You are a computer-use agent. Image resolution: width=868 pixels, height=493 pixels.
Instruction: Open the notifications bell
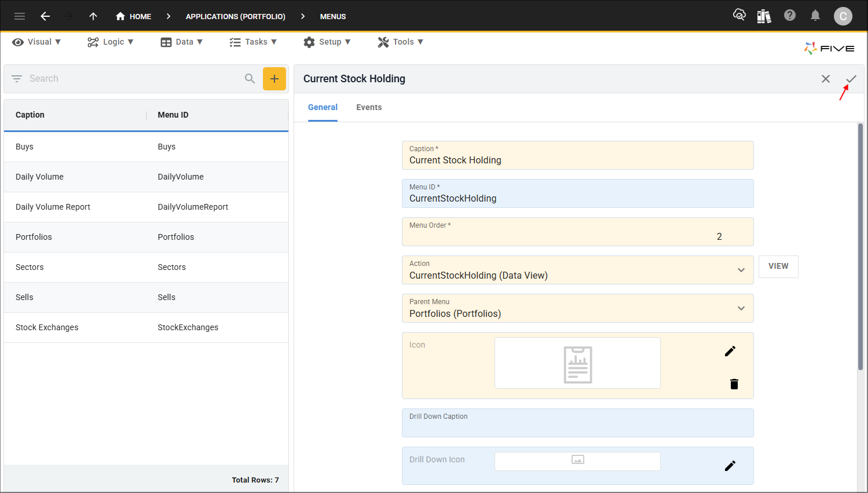tap(815, 15)
